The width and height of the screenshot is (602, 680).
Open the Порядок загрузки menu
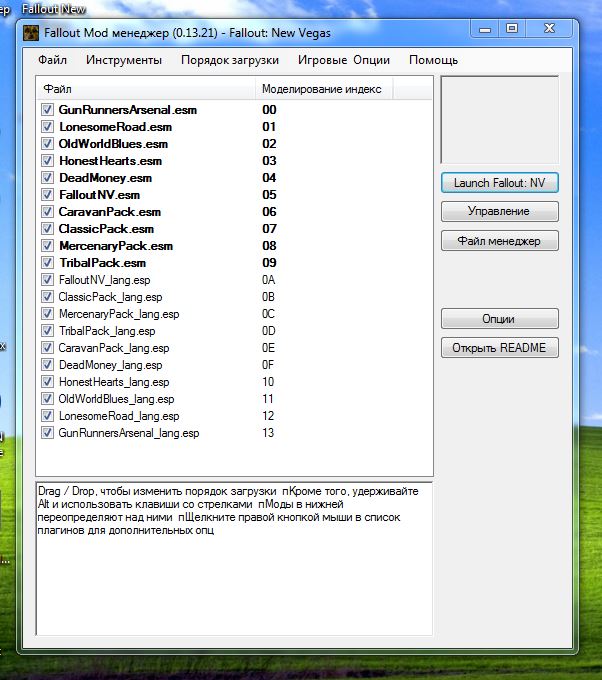[230, 60]
